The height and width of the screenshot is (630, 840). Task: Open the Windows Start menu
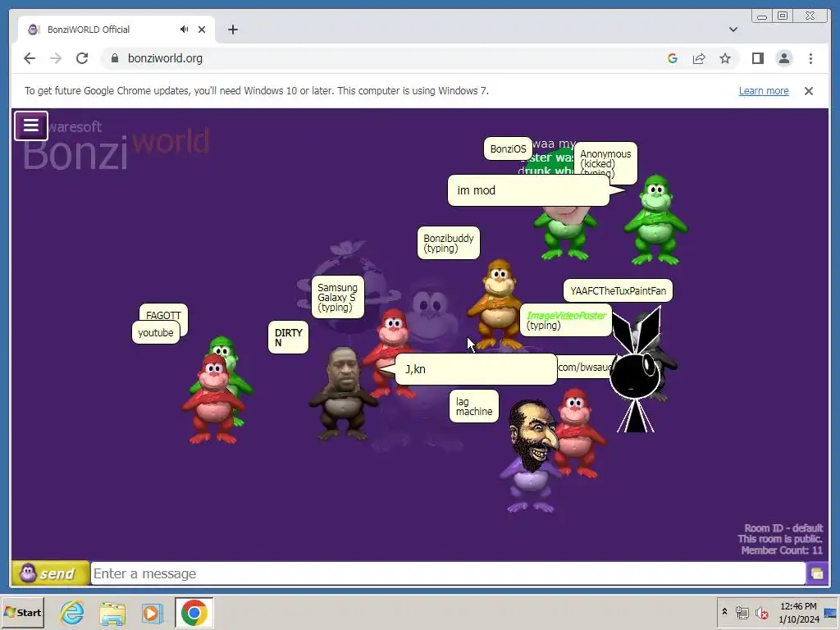pyautogui.click(x=22, y=612)
